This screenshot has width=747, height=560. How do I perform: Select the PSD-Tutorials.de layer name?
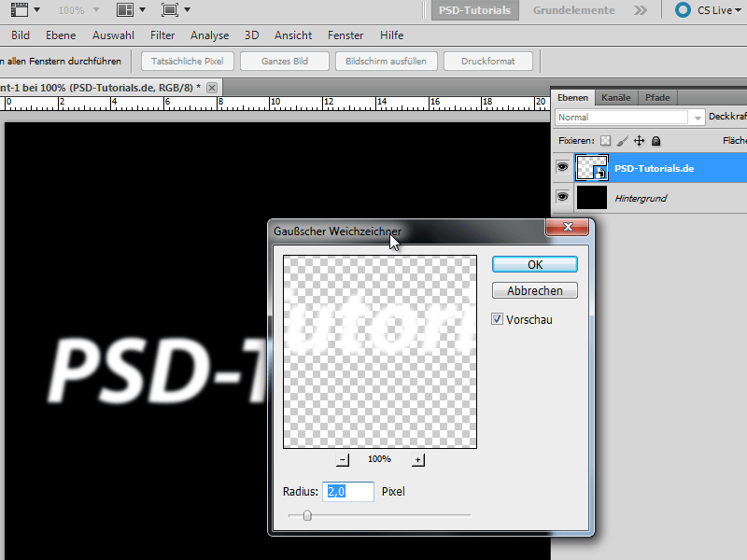[x=654, y=168]
